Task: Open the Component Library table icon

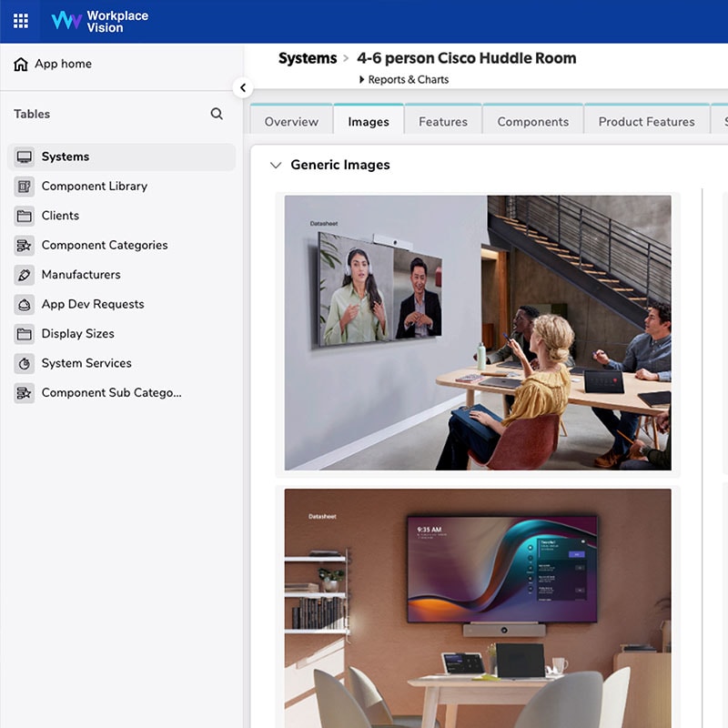Action: click(x=24, y=186)
